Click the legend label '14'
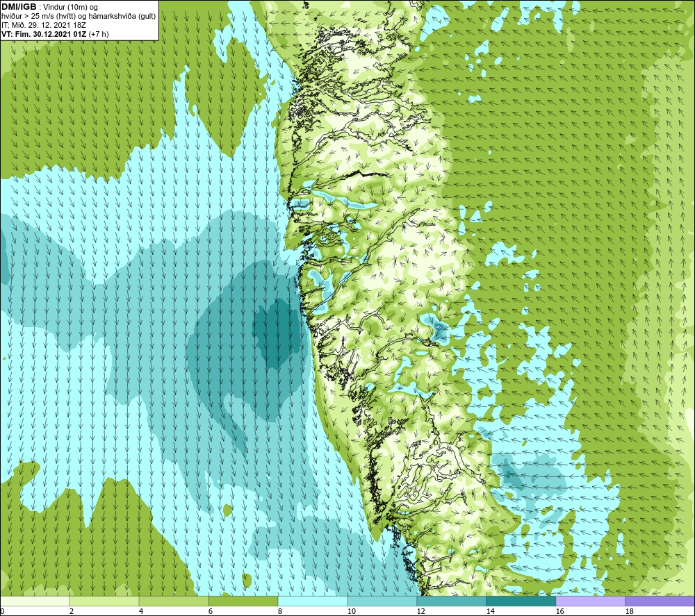 tap(490, 612)
